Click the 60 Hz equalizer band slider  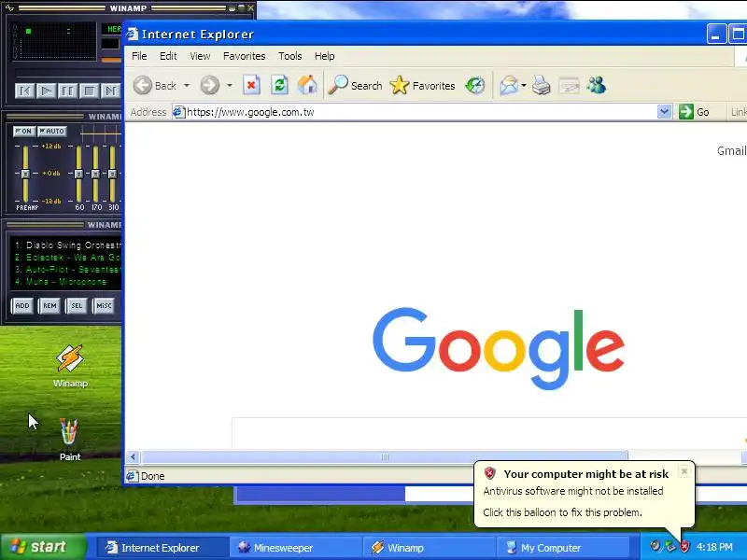click(x=78, y=174)
